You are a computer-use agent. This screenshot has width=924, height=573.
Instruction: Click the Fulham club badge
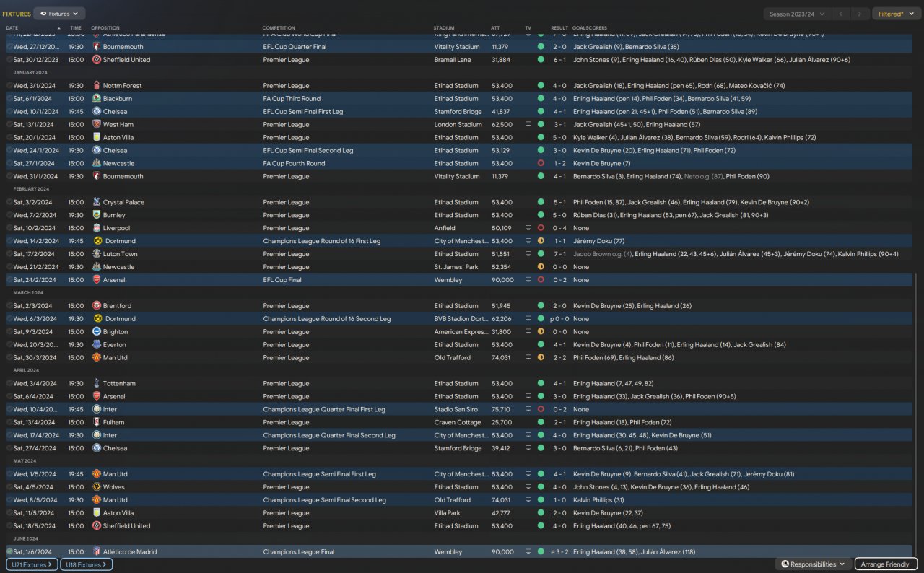point(97,423)
